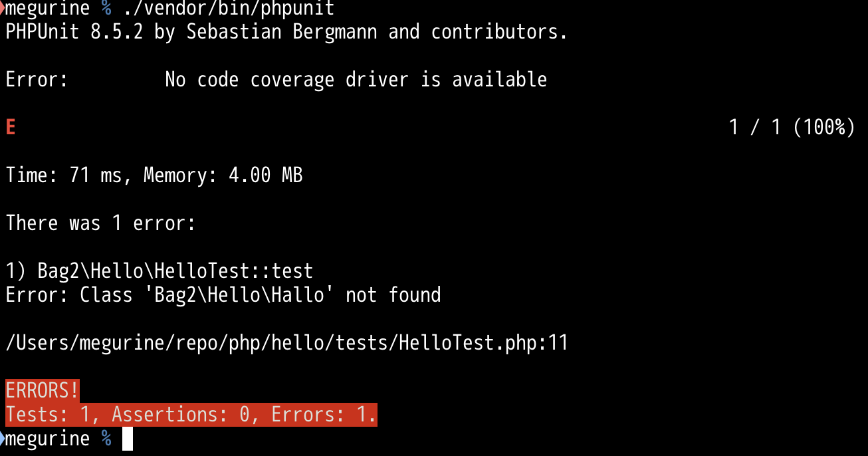
Task: Click the ./vendor/bin/phpunit command text
Action: 228,9
